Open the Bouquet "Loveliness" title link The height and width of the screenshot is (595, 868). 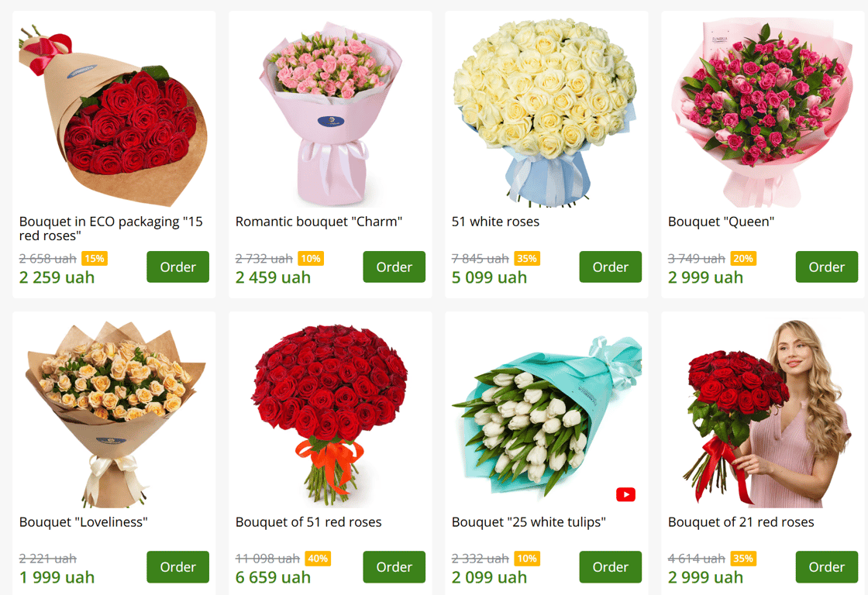(x=84, y=522)
